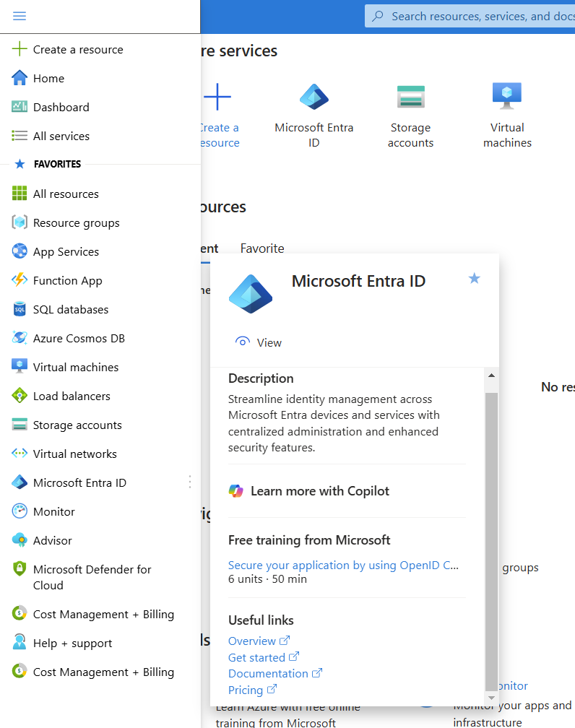Open Resource groups cube icon

pos(19,222)
